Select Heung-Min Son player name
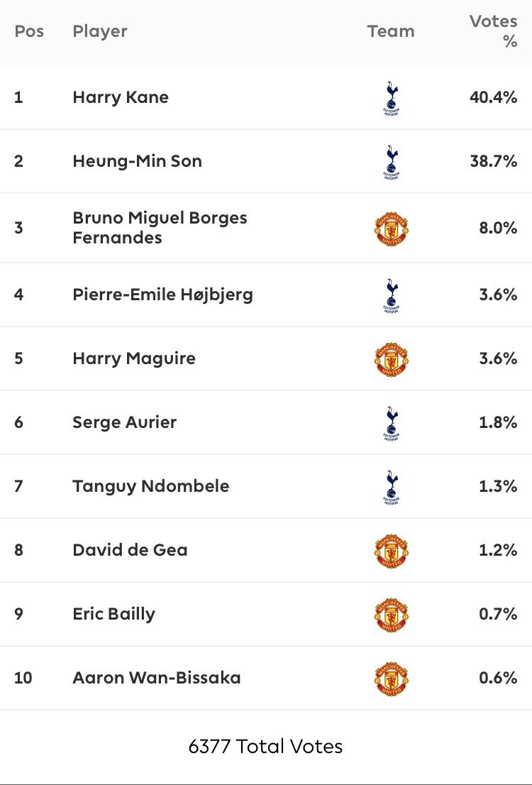The image size is (532, 785). (x=137, y=161)
